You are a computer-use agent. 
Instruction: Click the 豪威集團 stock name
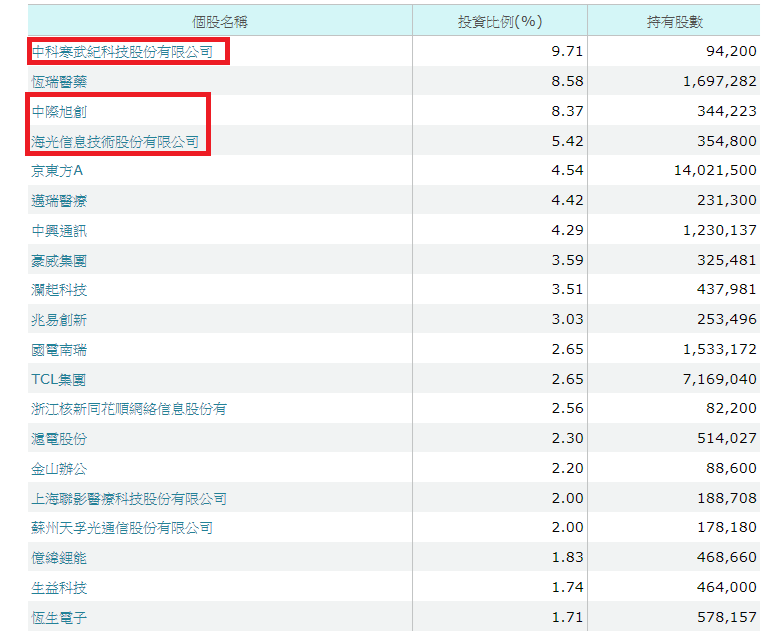click(x=59, y=261)
